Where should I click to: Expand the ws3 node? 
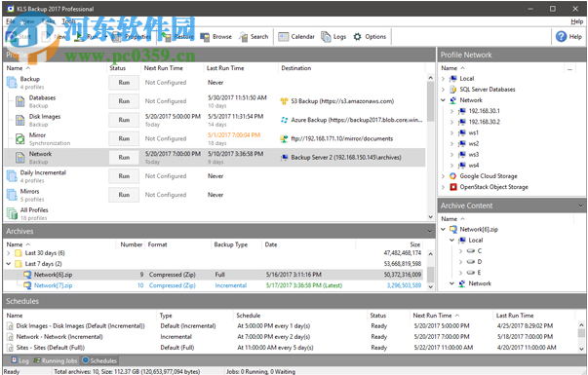(451, 155)
